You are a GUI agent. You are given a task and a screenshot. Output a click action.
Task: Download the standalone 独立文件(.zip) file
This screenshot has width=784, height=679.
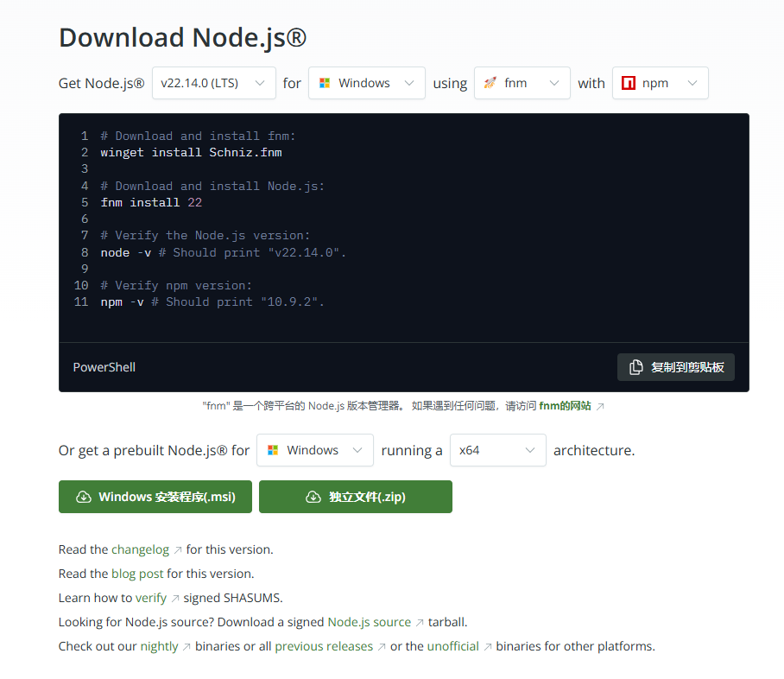[x=356, y=497]
